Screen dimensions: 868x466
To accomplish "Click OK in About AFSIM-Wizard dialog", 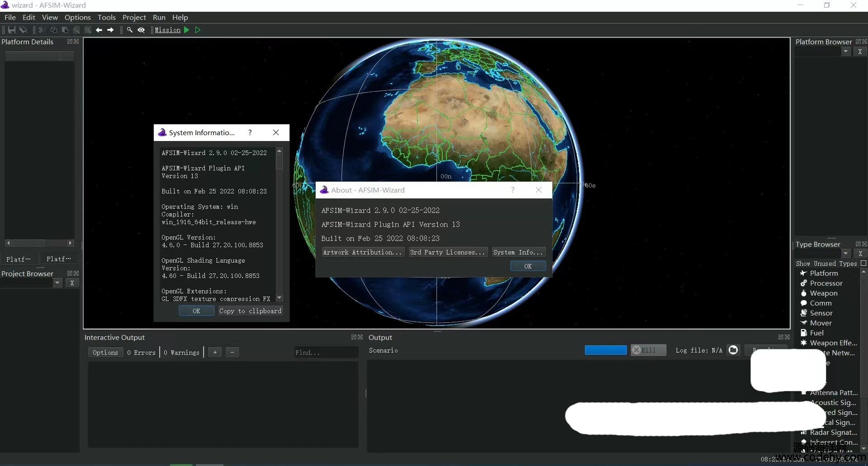I will [528, 266].
